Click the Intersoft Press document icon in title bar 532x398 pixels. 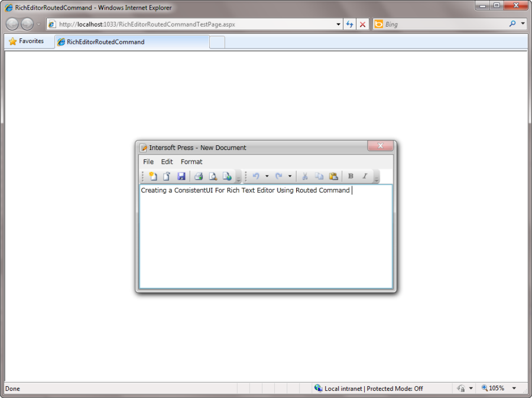pos(144,148)
